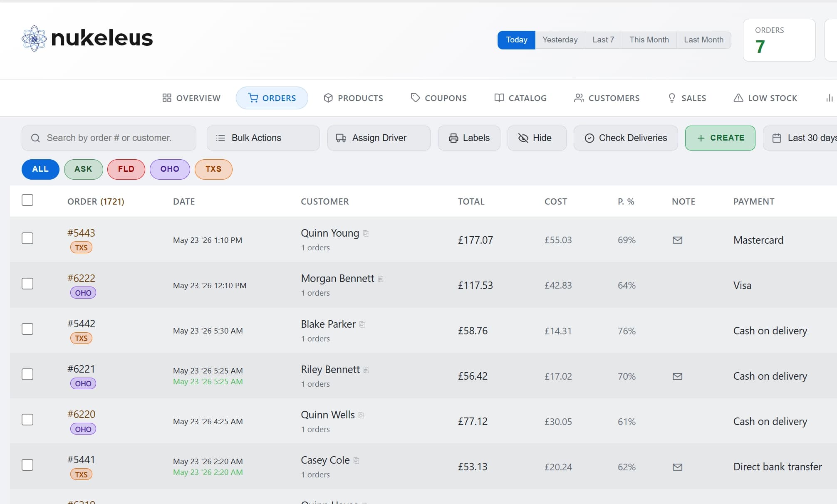
Task: Sort by the Total column header
Action: (471, 202)
